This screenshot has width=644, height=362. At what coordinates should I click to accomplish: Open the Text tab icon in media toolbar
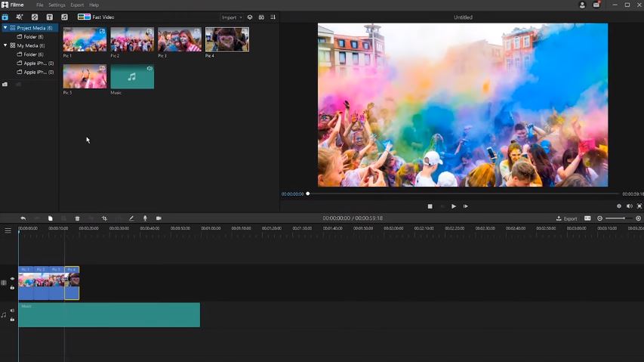pos(50,17)
